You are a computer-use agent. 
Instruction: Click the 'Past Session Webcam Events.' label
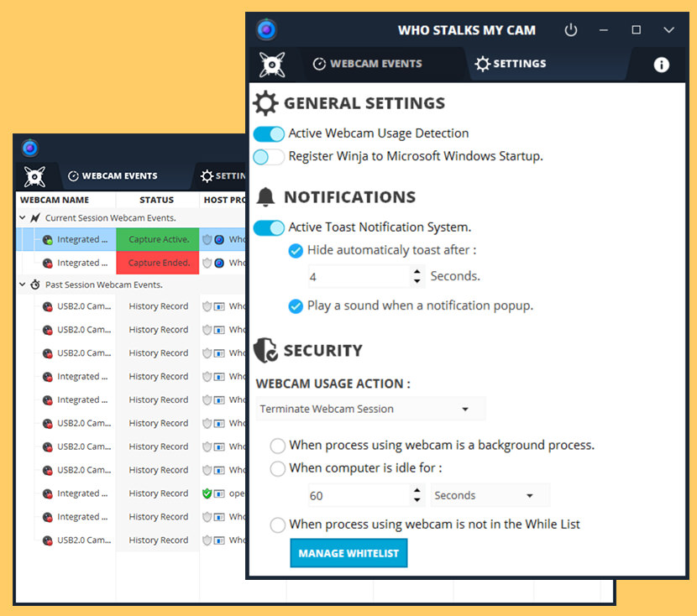(x=104, y=285)
